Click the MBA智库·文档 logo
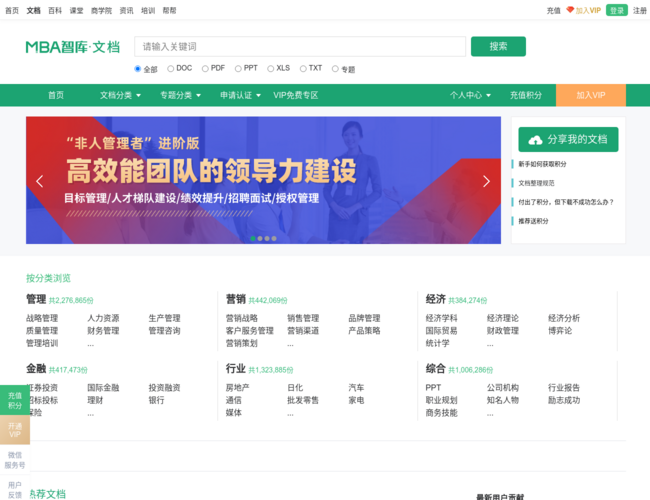The width and height of the screenshot is (650, 500). pyautogui.click(x=73, y=47)
